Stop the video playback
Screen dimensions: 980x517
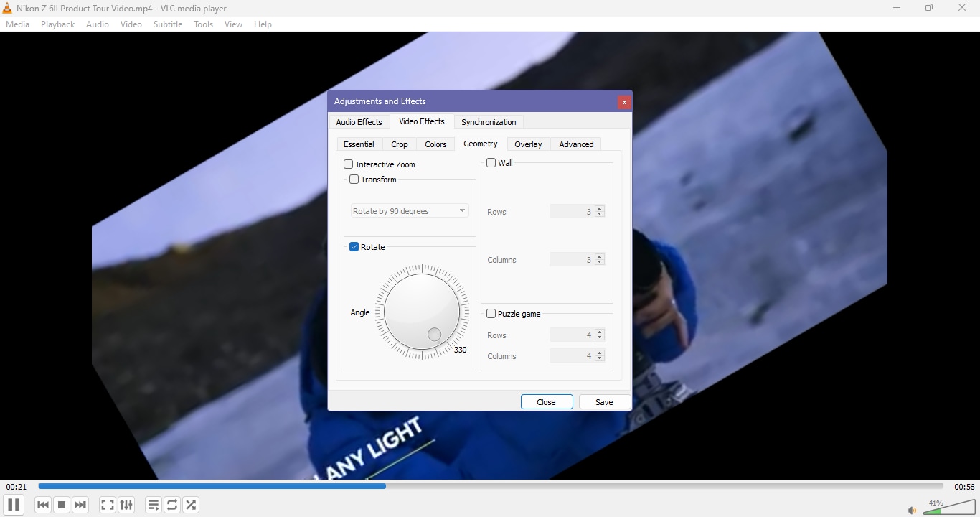[x=62, y=506]
